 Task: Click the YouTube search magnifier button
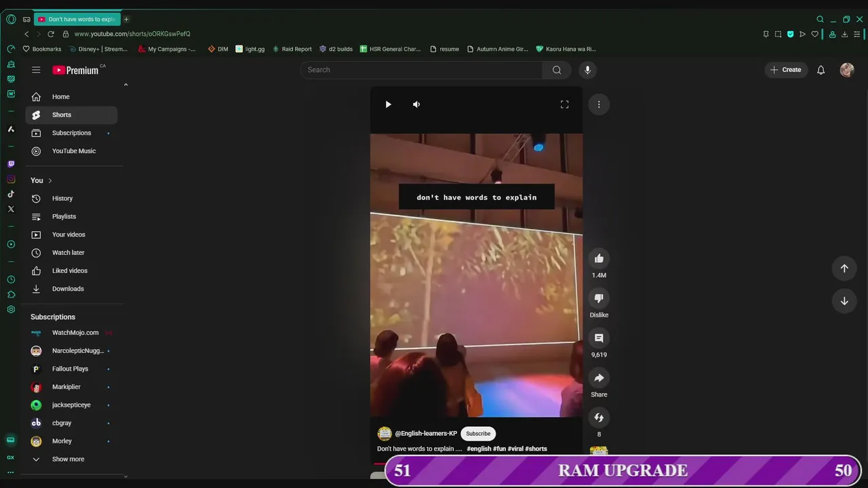(557, 70)
